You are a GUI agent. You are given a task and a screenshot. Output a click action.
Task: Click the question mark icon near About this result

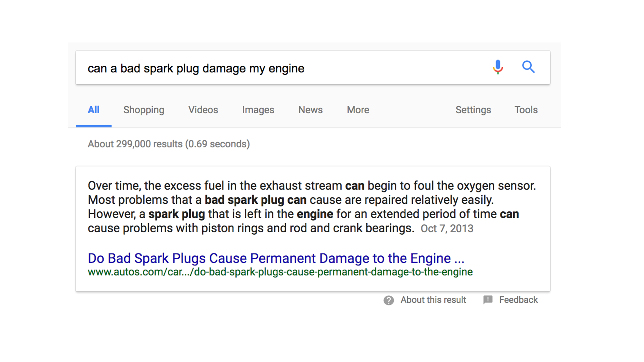[389, 300]
